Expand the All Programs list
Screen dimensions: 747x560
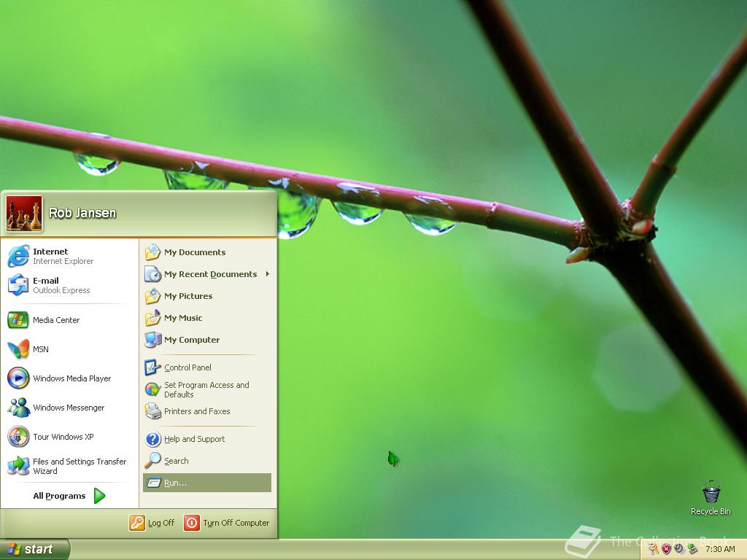click(x=69, y=496)
